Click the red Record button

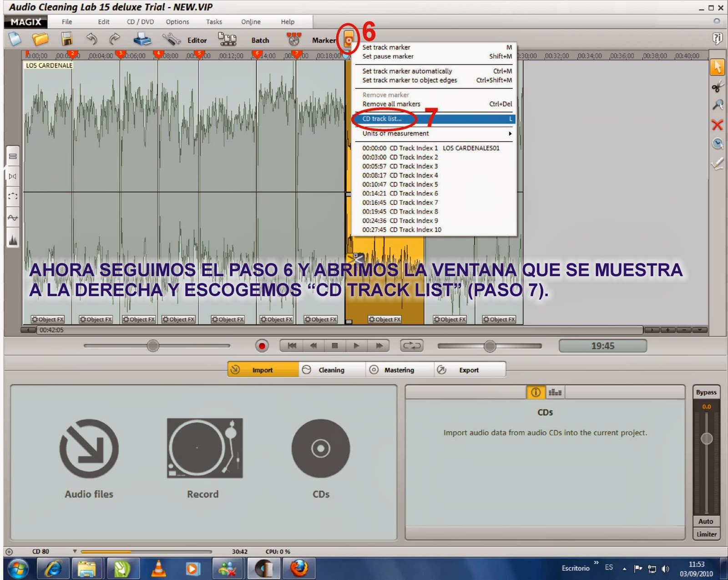click(x=262, y=346)
